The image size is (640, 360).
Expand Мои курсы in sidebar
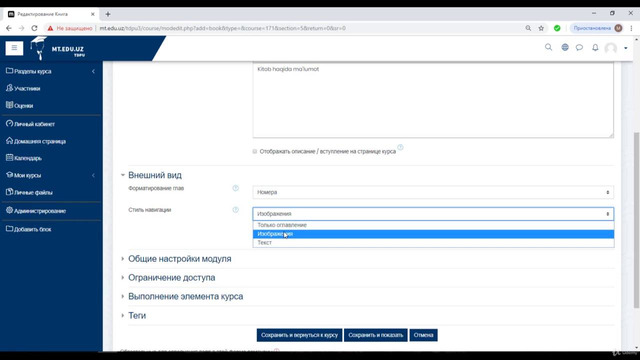pyautogui.click(x=24, y=175)
